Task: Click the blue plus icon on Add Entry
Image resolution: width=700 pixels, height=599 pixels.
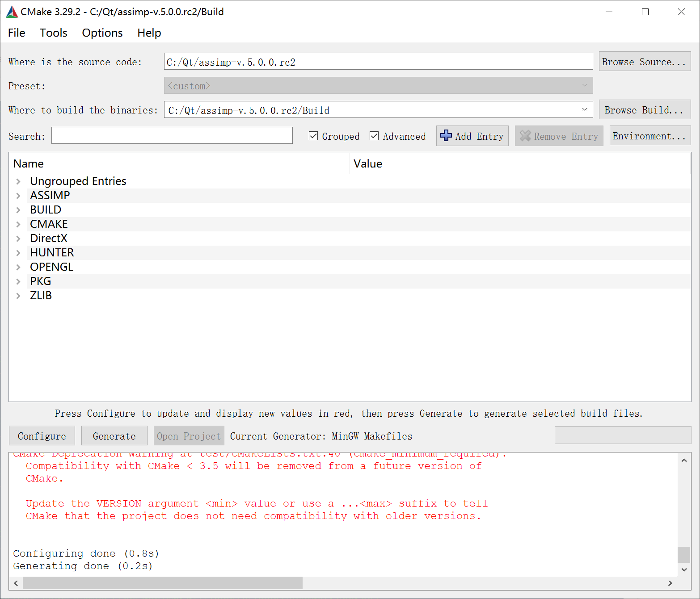Action: [446, 136]
